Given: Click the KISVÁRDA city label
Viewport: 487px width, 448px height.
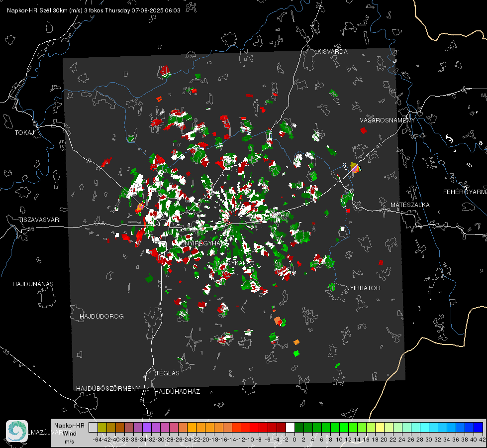Looking at the screenshot, I should pos(332,52).
